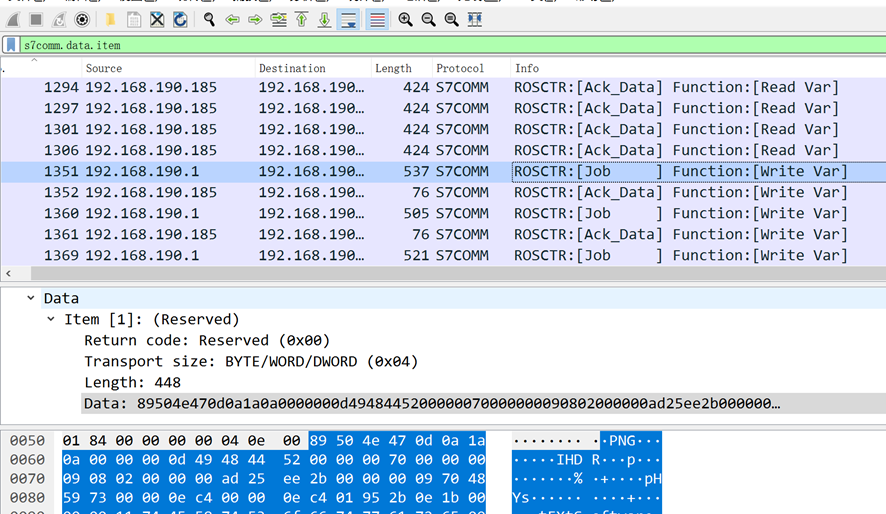Screen dimensions: 886x514
Task: Zoom in on packet text
Action: pyautogui.click(x=405, y=19)
